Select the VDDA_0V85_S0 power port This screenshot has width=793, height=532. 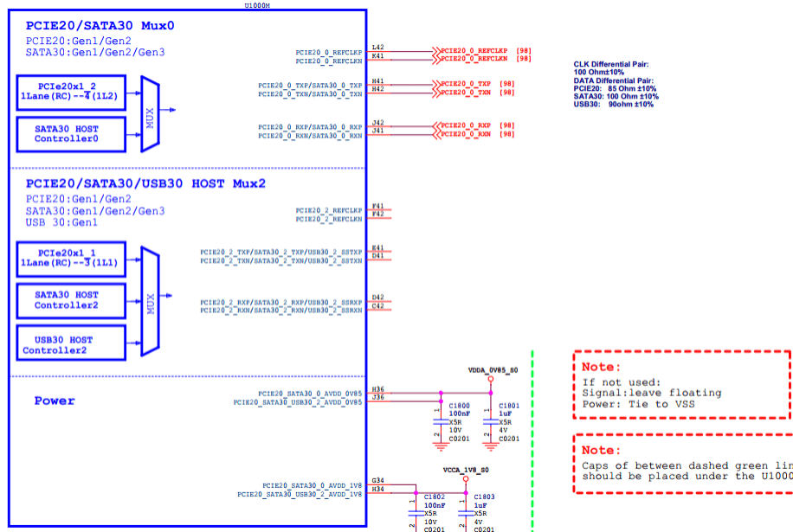(x=493, y=374)
